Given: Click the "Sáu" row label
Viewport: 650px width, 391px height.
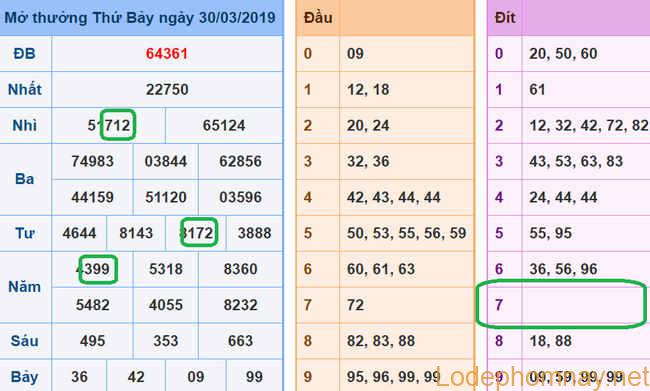Looking at the screenshot, I should click(x=24, y=341).
